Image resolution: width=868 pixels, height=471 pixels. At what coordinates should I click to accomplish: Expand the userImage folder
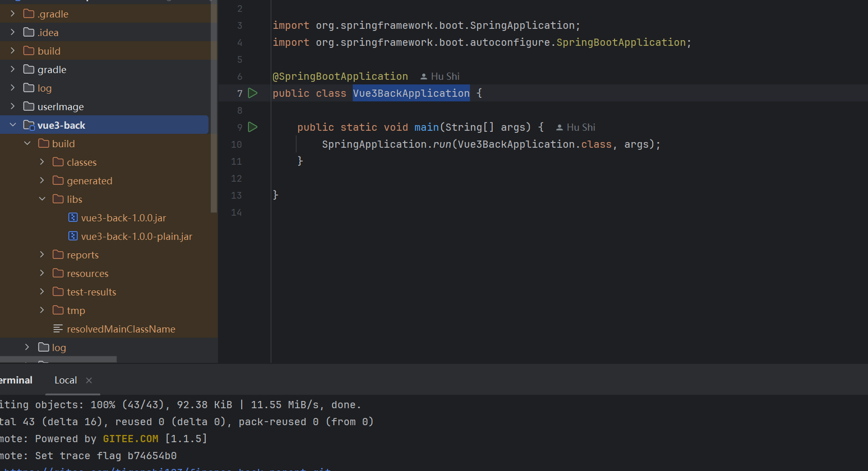(13, 107)
